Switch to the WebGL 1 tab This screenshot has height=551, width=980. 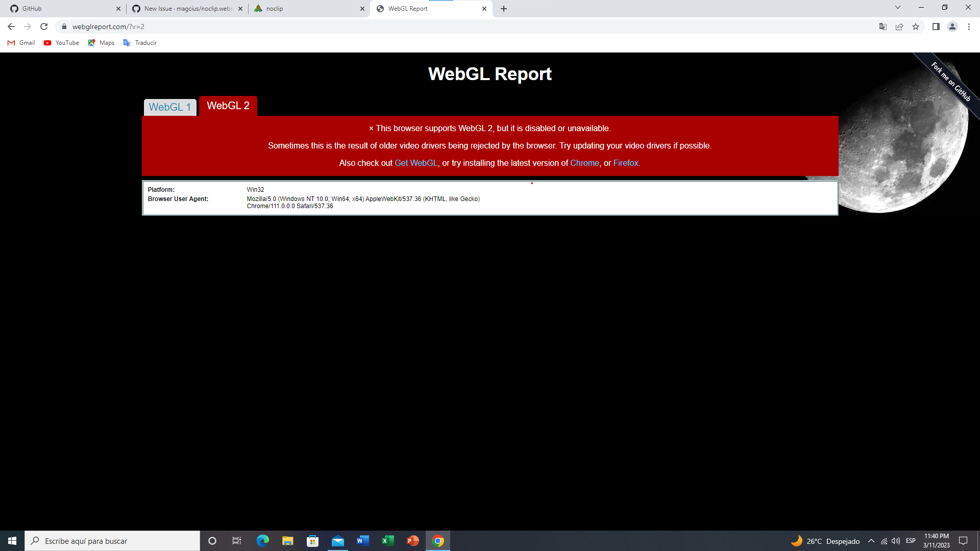point(169,107)
